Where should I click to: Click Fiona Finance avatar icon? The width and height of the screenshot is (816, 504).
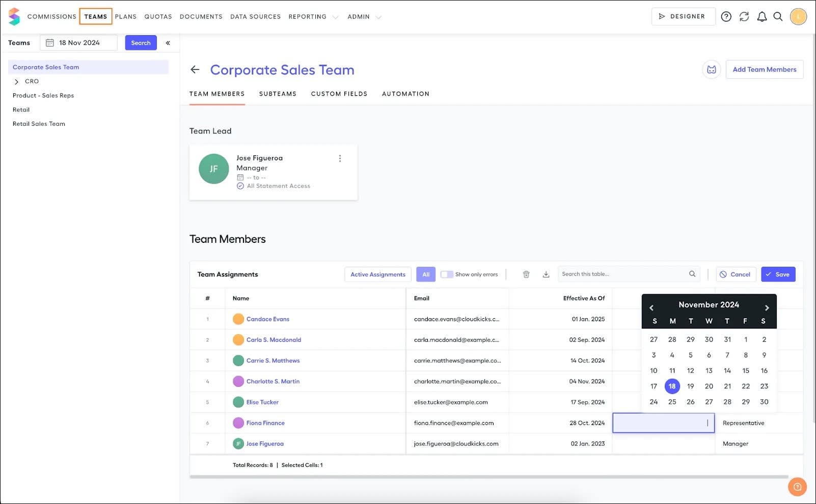pyautogui.click(x=238, y=423)
